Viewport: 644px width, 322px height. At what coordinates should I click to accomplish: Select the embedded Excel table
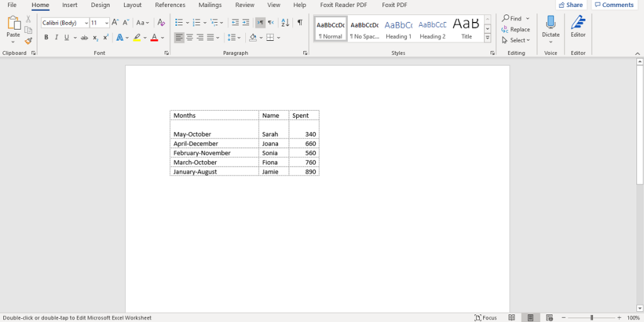point(245,143)
